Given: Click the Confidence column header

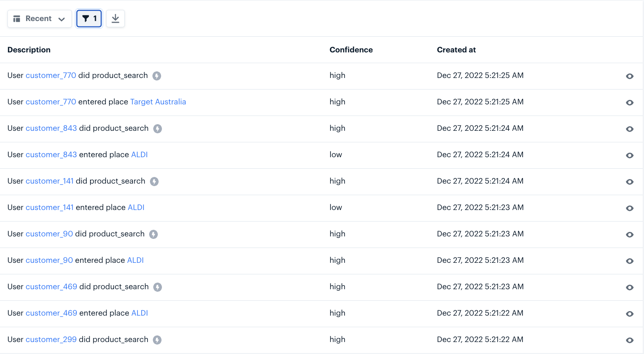Looking at the screenshot, I should point(351,50).
